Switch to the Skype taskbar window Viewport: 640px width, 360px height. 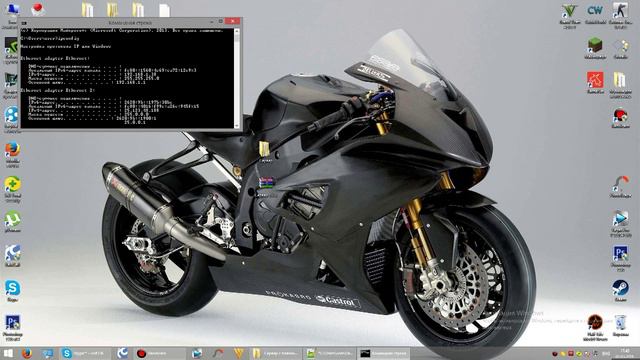click(85, 353)
